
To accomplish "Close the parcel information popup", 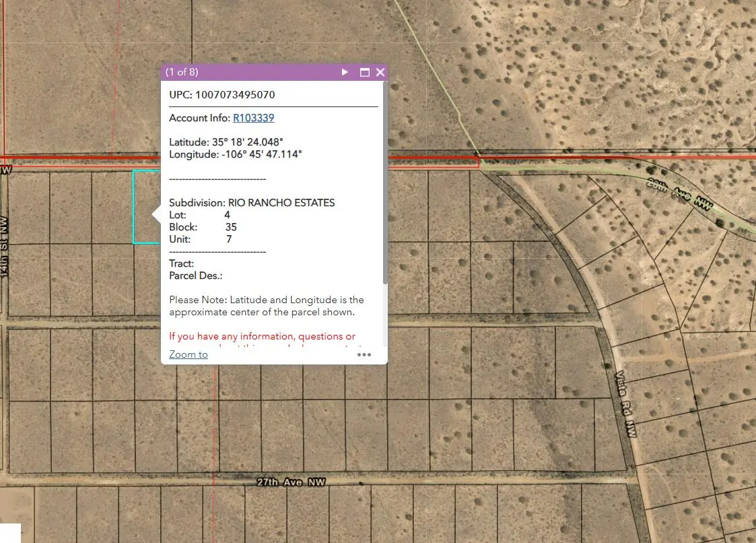I will [x=380, y=72].
